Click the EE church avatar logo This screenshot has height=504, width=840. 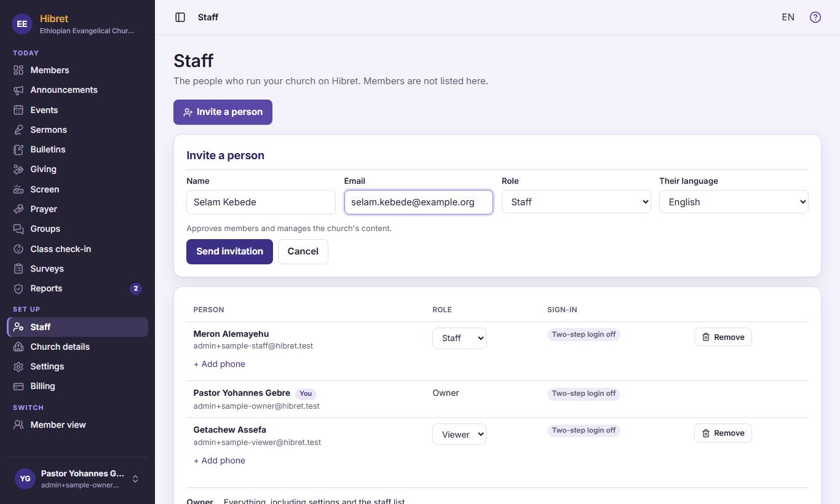22,24
